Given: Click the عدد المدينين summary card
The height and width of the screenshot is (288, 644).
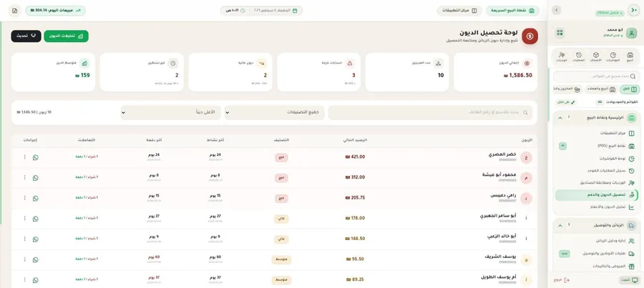Looking at the screenshot, I should [x=407, y=72].
